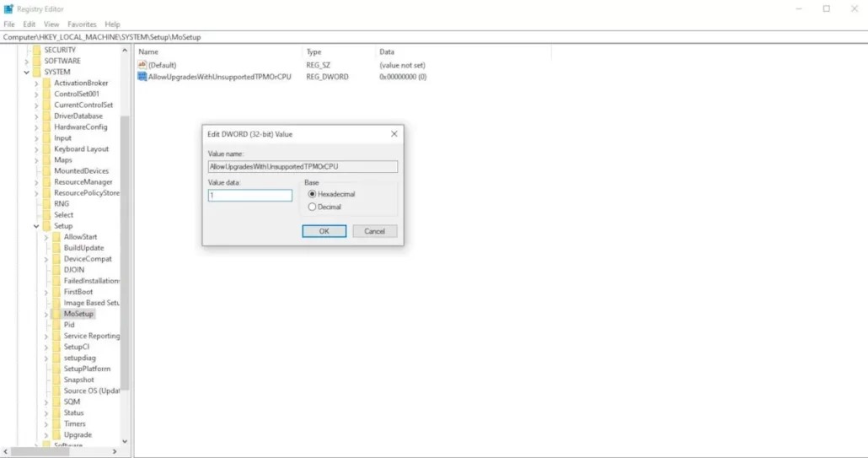868x458 pixels.
Task: Expand the DeviceCompat node
Action: point(46,259)
